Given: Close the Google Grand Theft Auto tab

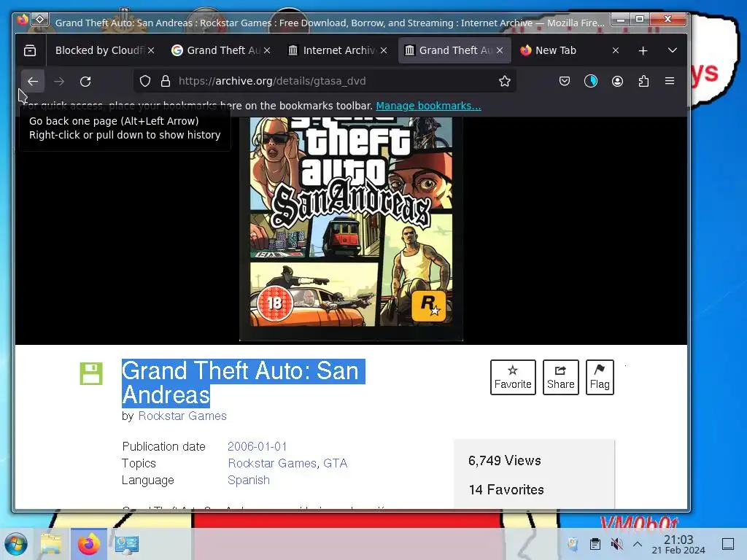Looking at the screenshot, I should click(267, 50).
